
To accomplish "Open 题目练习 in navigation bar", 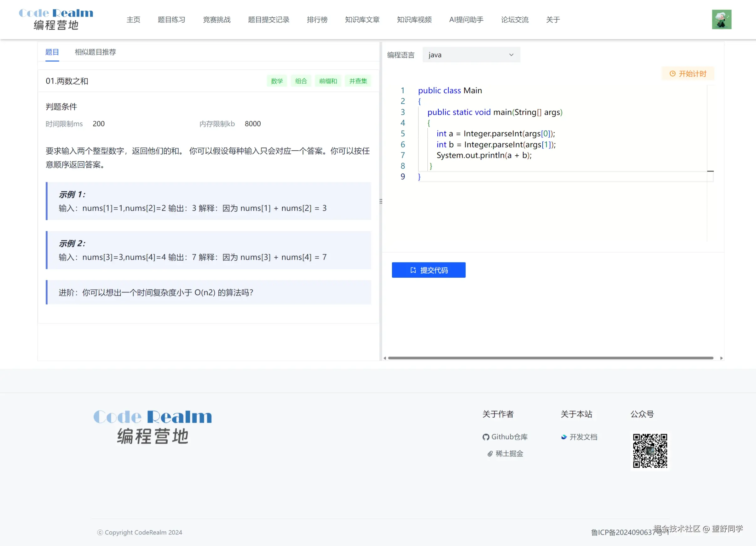I will coord(171,20).
